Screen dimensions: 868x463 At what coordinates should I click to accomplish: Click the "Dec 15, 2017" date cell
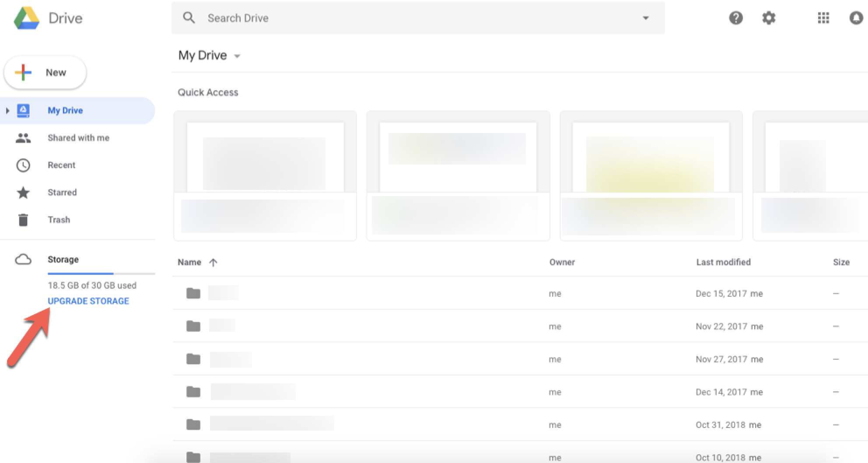pyautogui.click(x=721, y=293)
